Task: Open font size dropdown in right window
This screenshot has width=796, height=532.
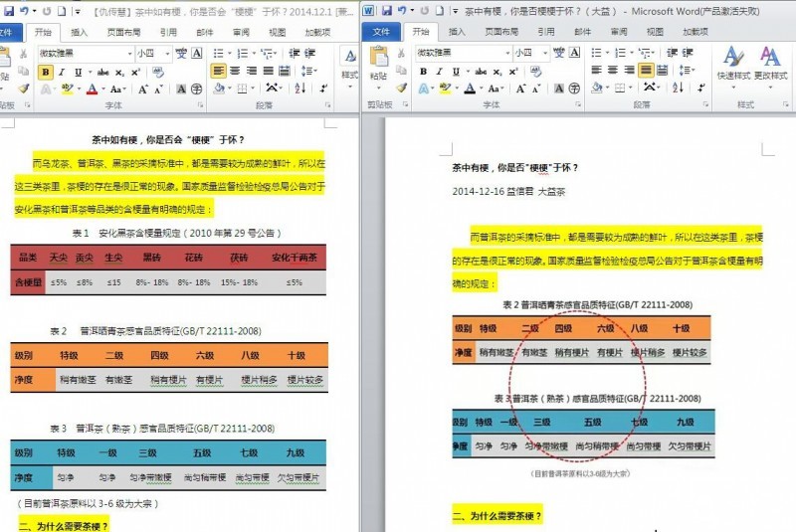Action: tap(545, 53)
